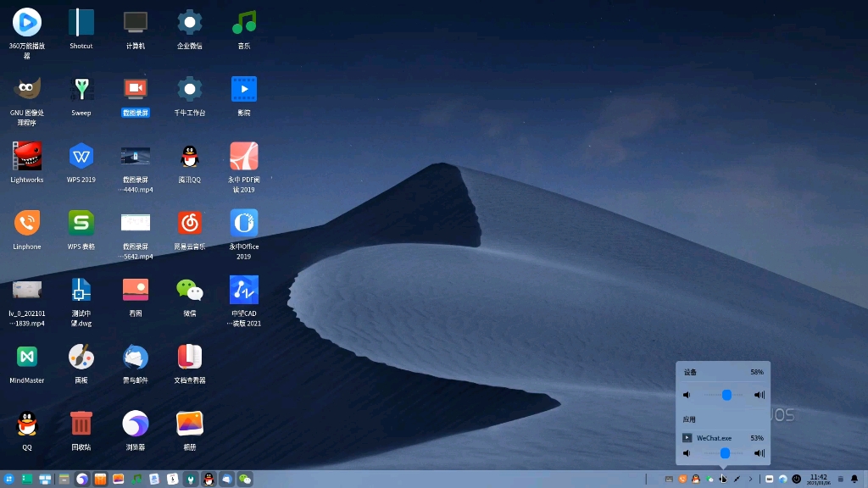Launch MindMaster desktop icon
Viewport: 868px width, 488px height.
27,357
